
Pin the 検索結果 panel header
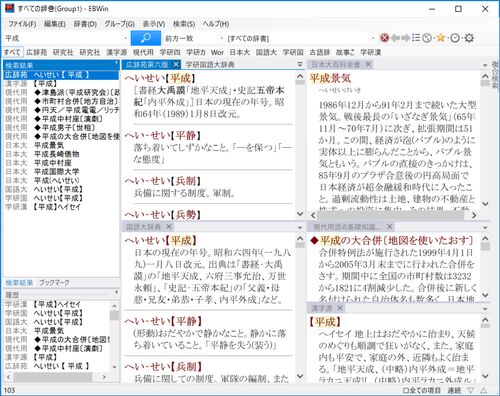coord(116,63)
